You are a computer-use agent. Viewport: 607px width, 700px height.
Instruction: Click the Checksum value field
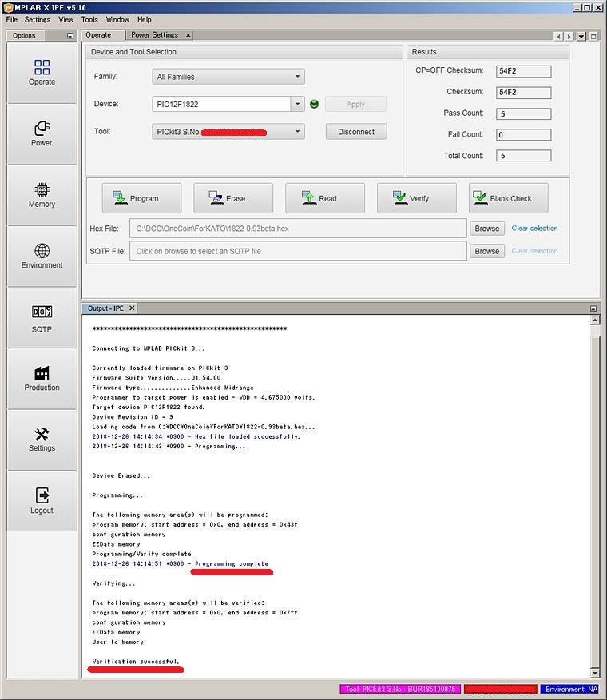(x=524, y=93)
